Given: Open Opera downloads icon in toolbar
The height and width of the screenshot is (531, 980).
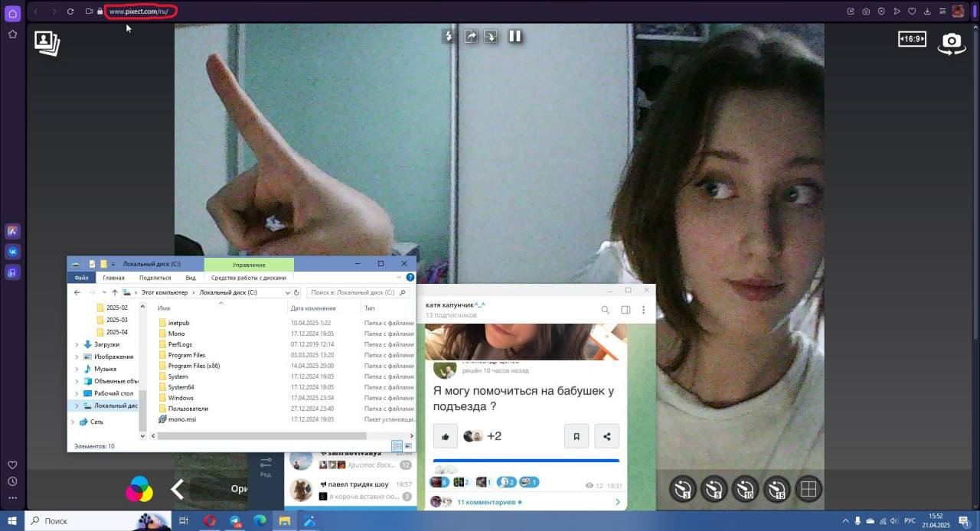Looking at the screenshot, I should pyautogui.click(x=927, y=11).
